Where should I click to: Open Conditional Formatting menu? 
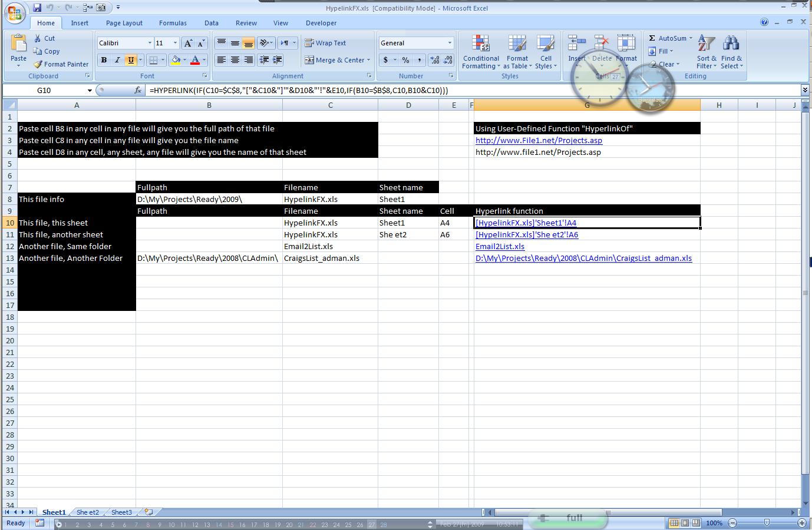point(481,52)
